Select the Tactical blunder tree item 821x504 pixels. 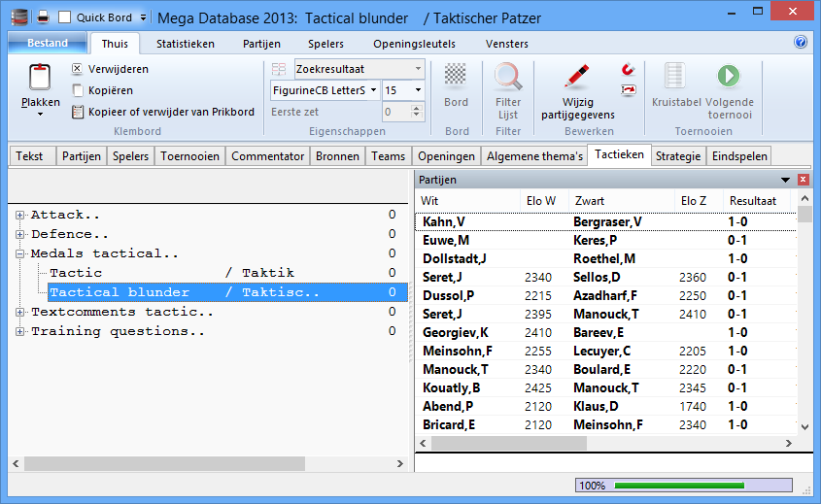[x=227, y=292]
